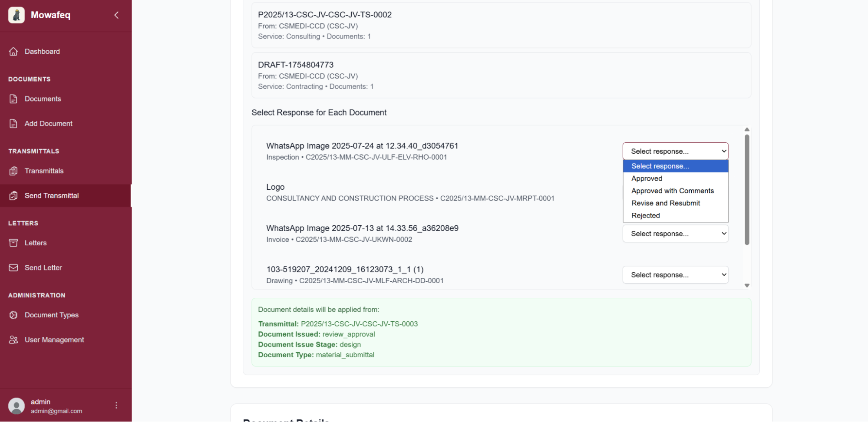Click the Send Letter envelope icon

click(13, 268)
